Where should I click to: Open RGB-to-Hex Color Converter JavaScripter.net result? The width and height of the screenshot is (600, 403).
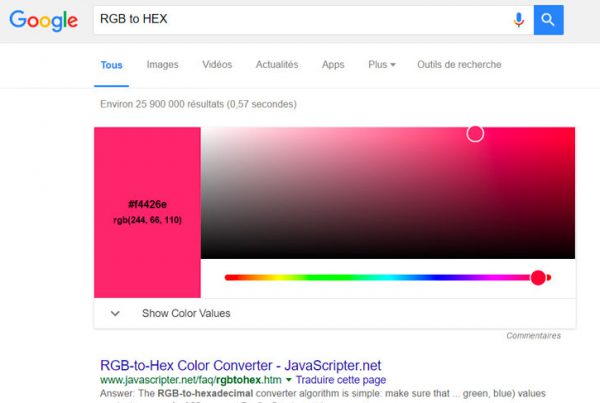[240, 365]
